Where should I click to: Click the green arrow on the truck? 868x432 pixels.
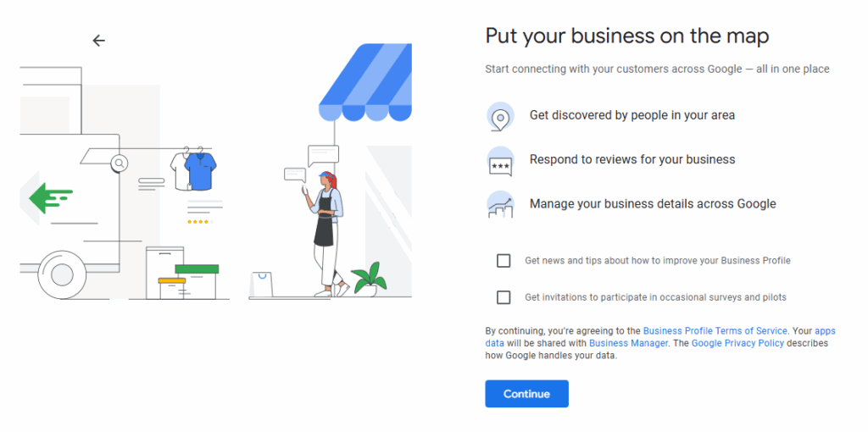point(51,198)
